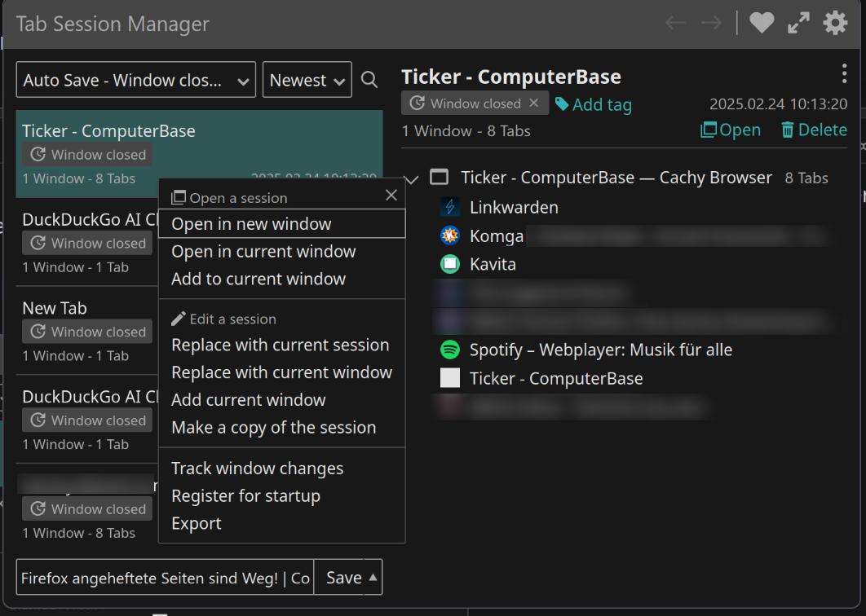Choose Open in new window
The image size is (866, 616).
tap(282, 223)
